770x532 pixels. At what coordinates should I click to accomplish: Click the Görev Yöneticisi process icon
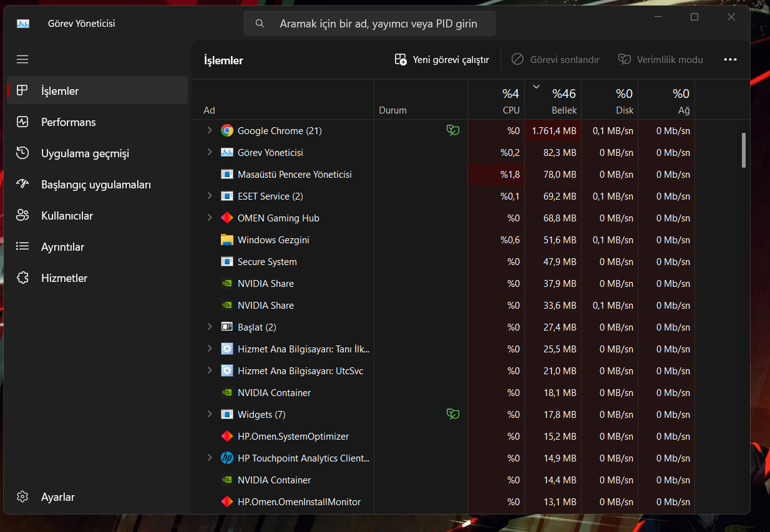(227, 153)
